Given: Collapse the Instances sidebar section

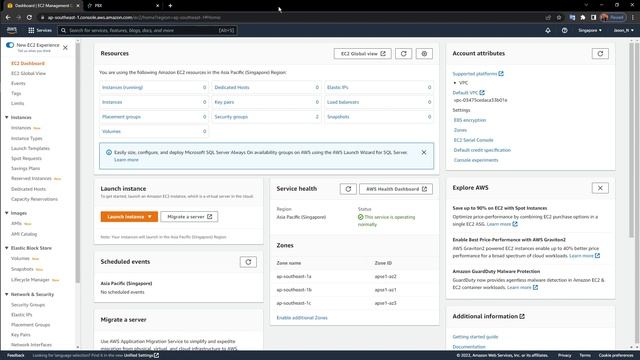Looking at the screenshot, I should [7, 118].
